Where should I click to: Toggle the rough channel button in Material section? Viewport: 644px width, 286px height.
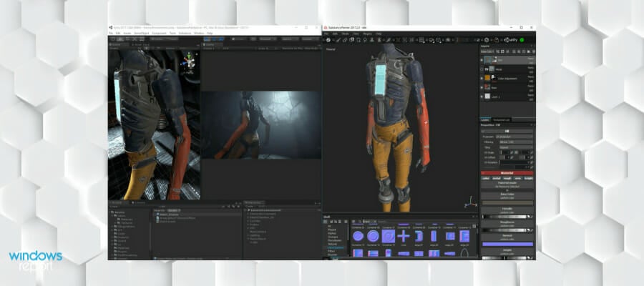506,178
